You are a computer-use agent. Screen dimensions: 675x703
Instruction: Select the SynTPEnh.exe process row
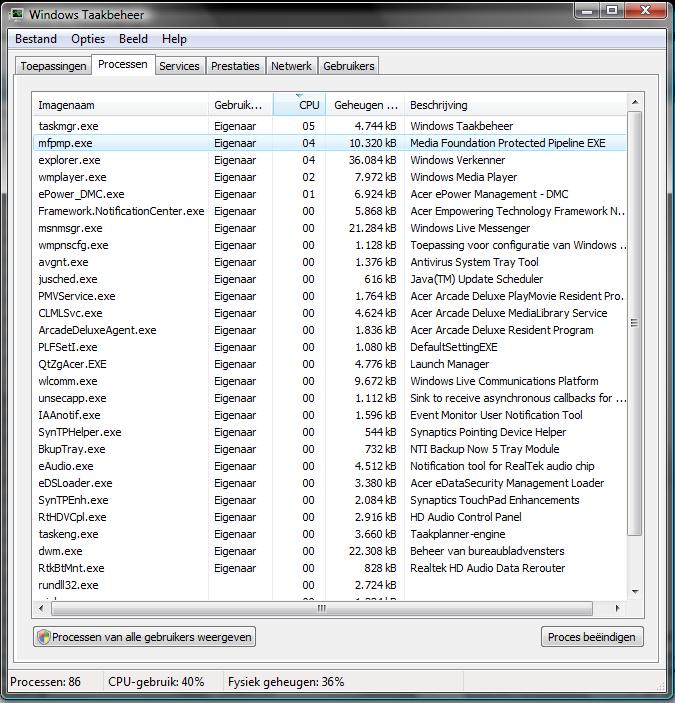[x=329, y=500]
